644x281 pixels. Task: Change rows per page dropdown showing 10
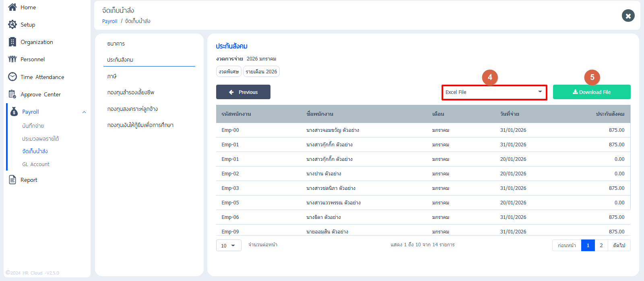coord(228,246)
